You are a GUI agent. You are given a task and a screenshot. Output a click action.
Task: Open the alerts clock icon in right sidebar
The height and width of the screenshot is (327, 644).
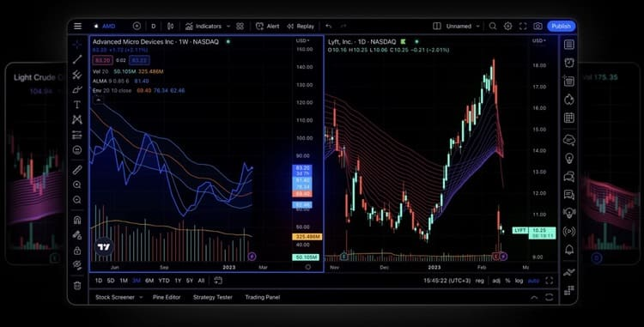click(568, 63)
